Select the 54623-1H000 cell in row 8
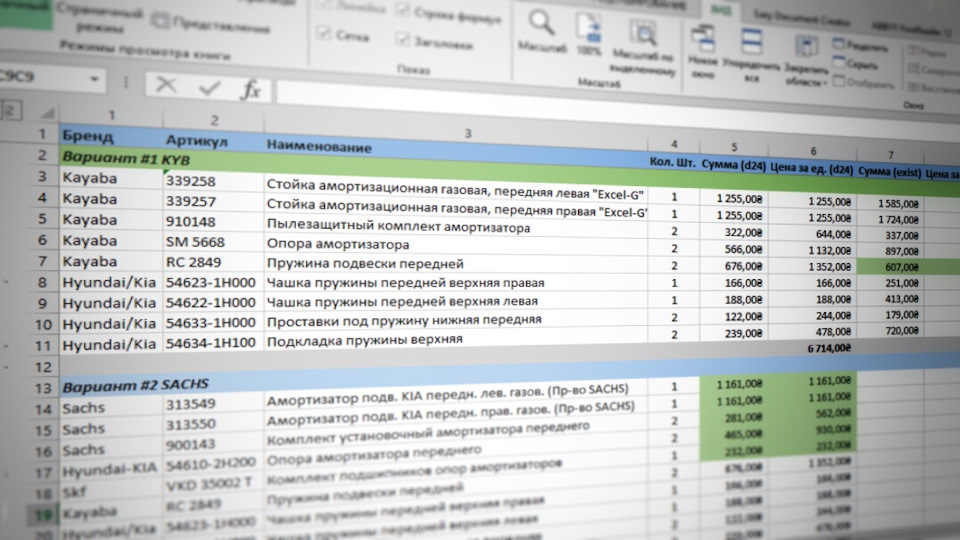Screen dimensions: 960x540 coord(213,282)
